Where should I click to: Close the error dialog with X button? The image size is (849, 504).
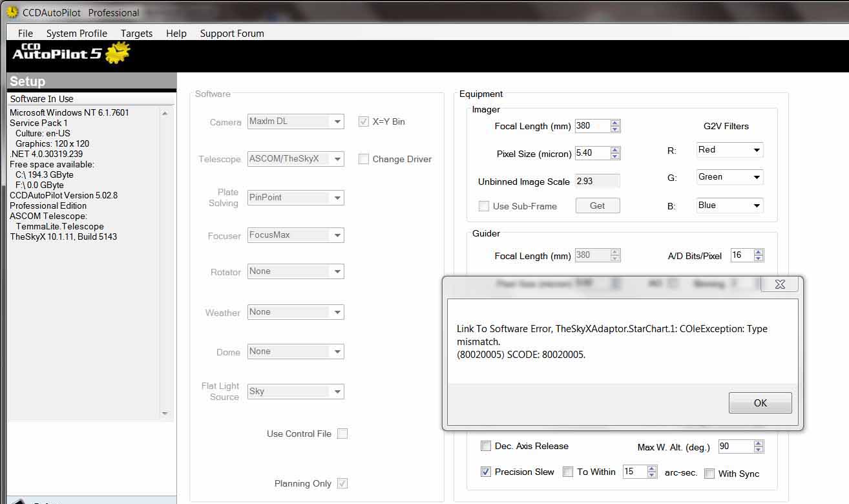point(779,284)
